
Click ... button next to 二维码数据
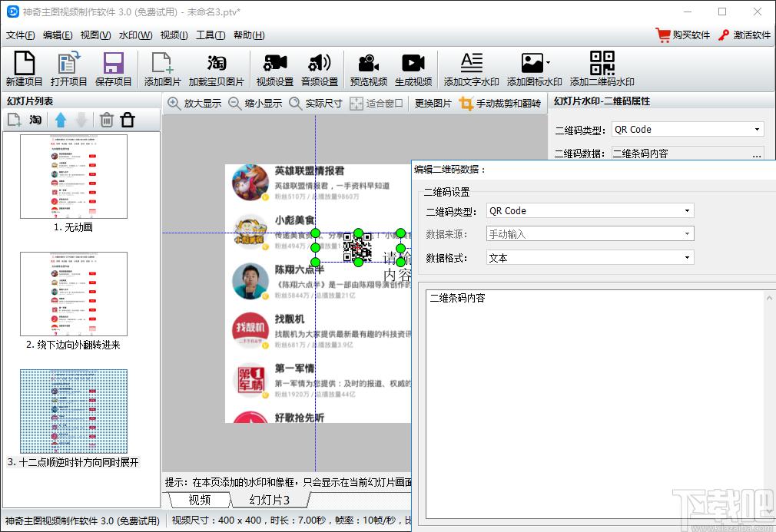point(757,154)
